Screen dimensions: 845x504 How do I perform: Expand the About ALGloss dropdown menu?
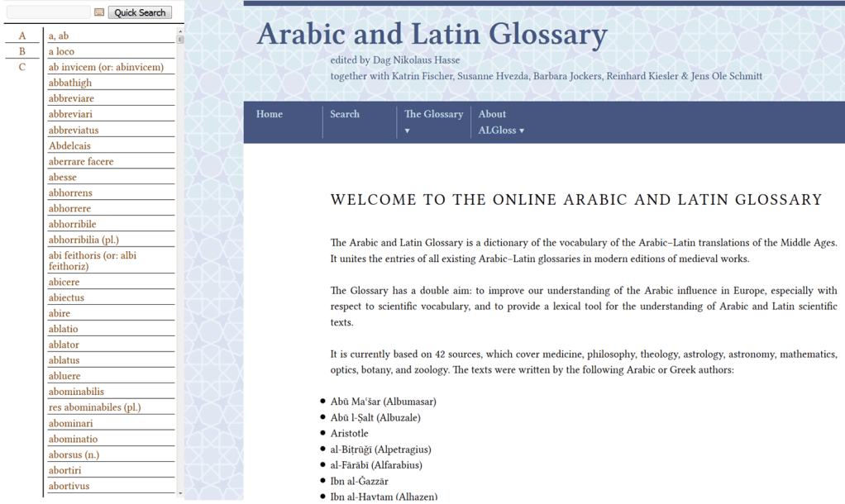500,121
